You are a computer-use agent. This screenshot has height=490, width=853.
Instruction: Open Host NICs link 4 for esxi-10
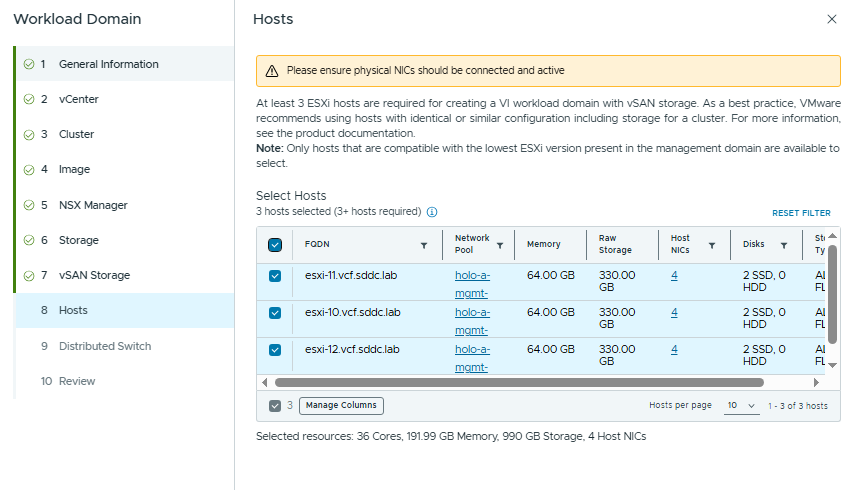[x=674, y=313]
